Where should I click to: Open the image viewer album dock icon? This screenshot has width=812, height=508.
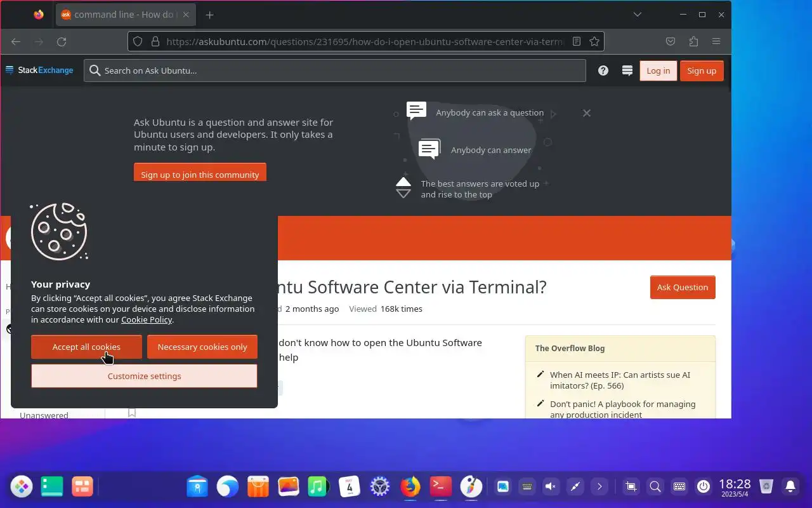tap(289, 487)
